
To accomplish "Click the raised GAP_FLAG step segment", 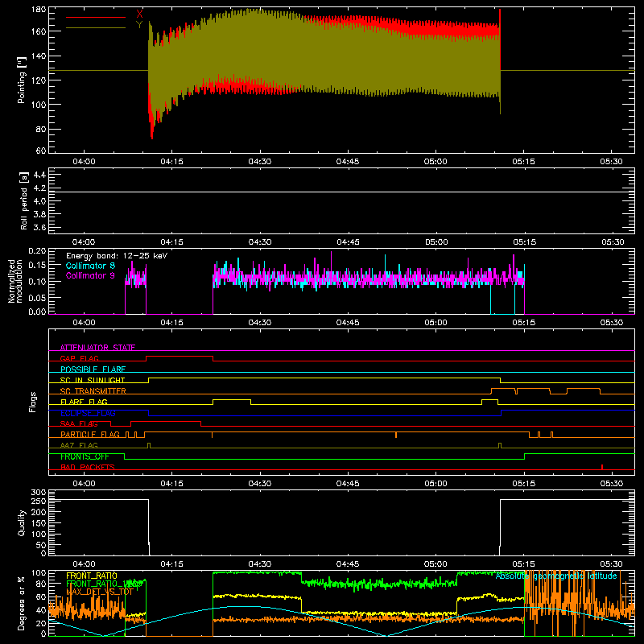I will (x=180, y=357).
